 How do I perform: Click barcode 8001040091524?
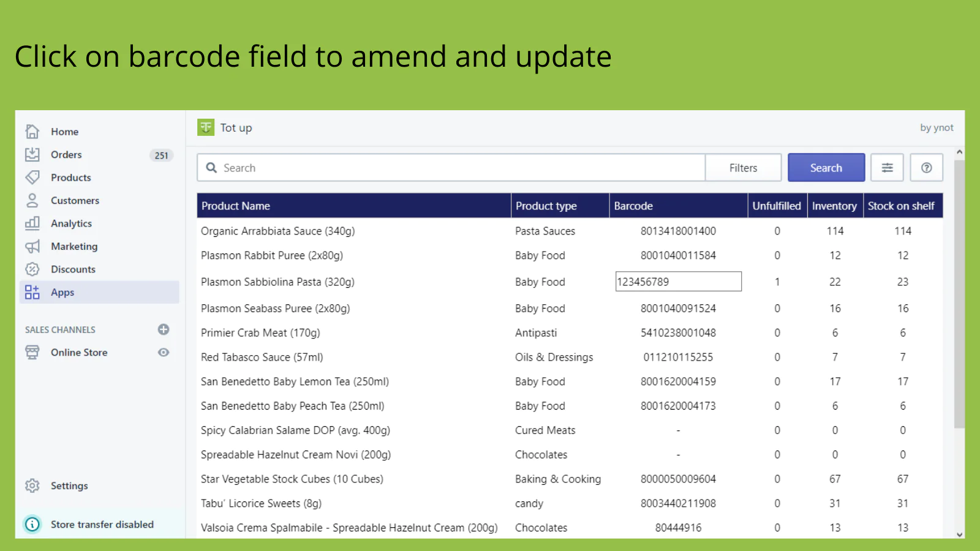point(678,309)
